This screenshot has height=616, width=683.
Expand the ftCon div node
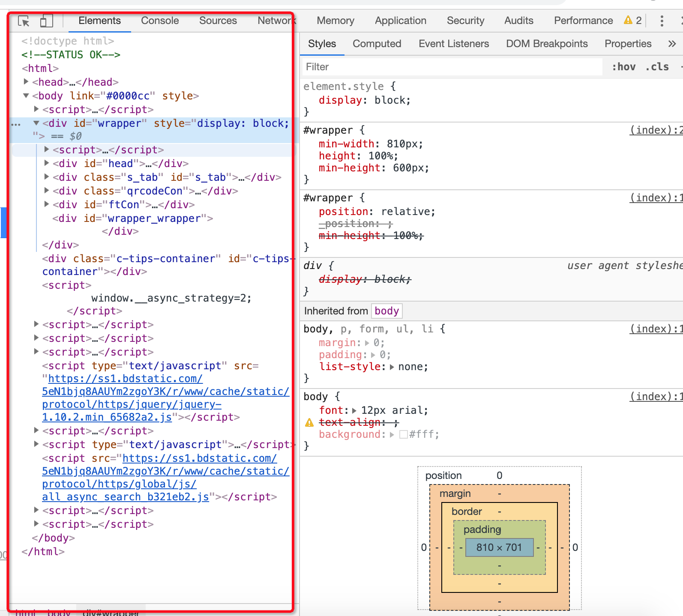(47, 204)
